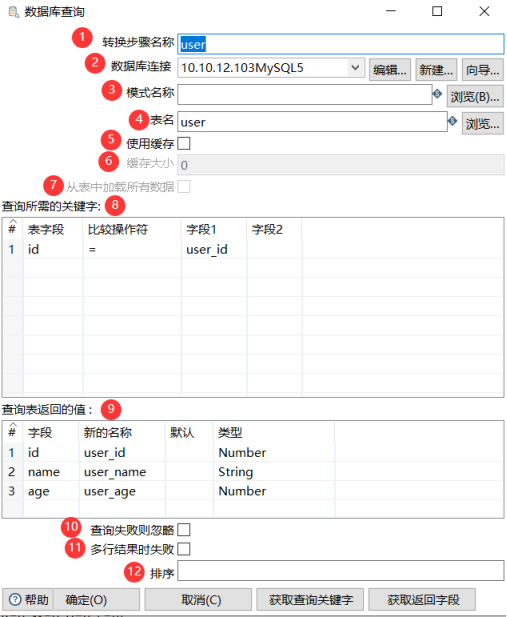Click the 帮助 button
507x617 pixels.
tap(28, 600)
